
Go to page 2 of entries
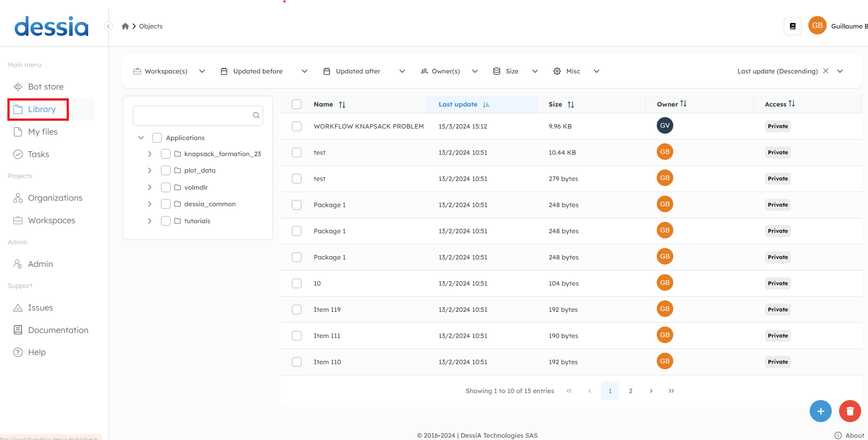point(631,391)
